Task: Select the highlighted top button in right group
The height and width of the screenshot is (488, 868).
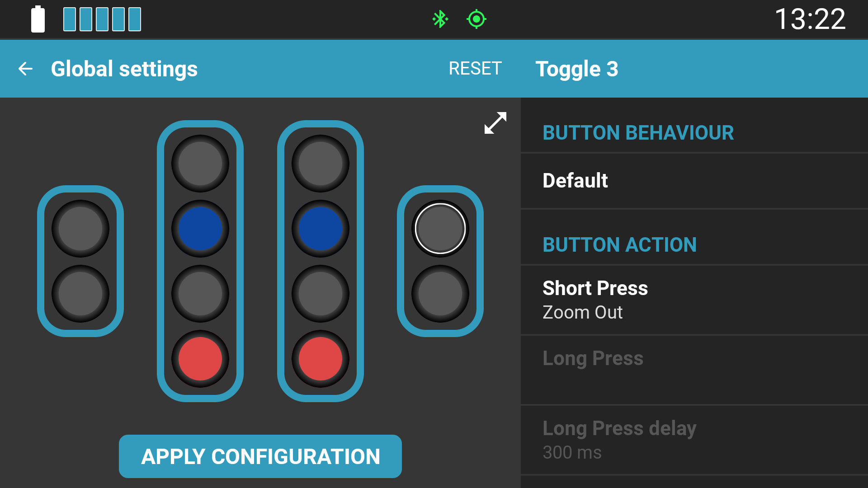Action: point(440,229)
